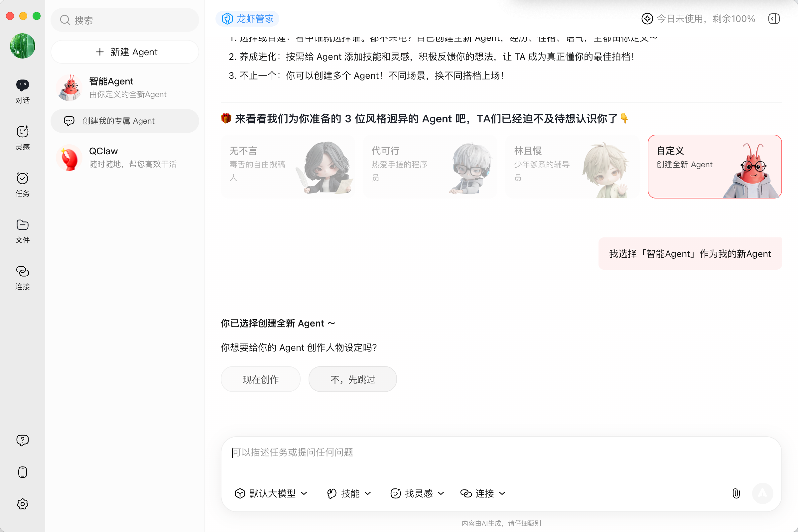
Task: Open the 技能 skills dropdown
Action: 349,493
